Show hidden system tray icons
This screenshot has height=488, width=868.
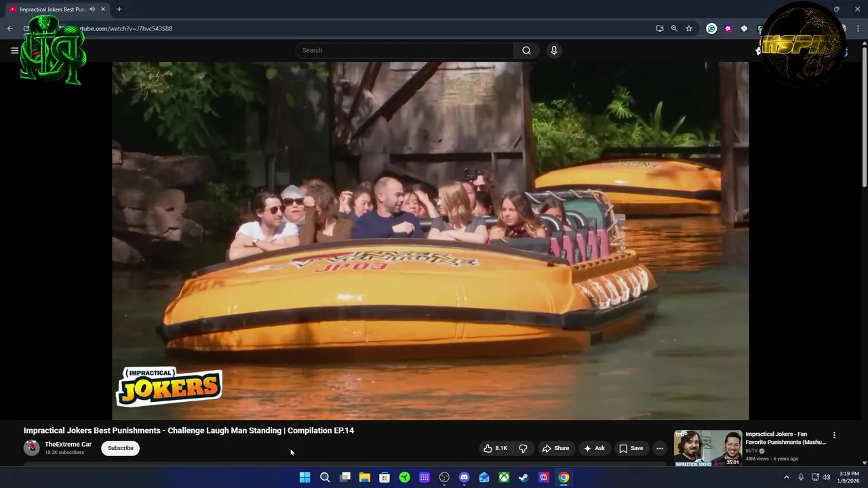[x=787, y=477]
